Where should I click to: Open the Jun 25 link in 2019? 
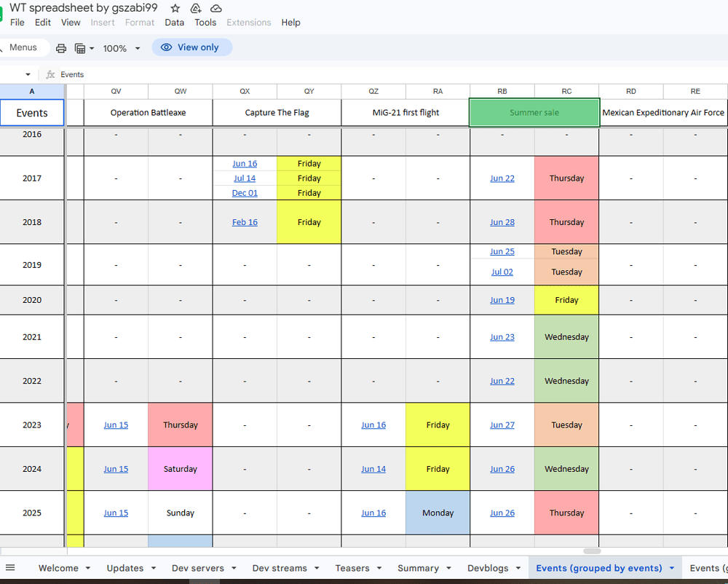coord(502,252)
